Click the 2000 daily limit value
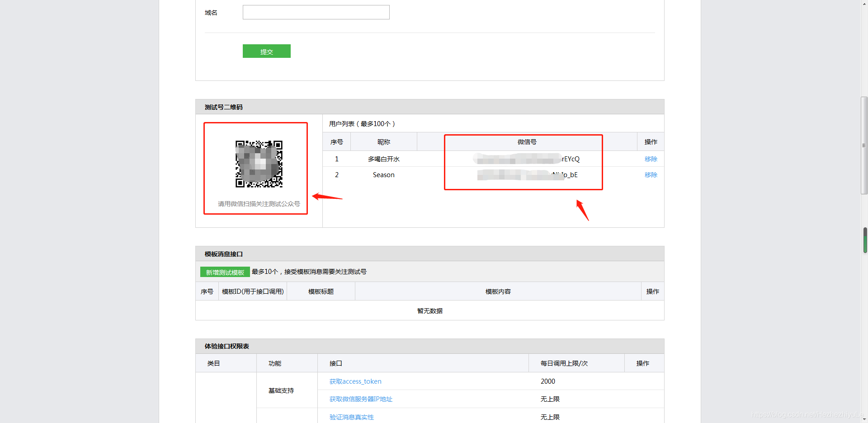 547,381
